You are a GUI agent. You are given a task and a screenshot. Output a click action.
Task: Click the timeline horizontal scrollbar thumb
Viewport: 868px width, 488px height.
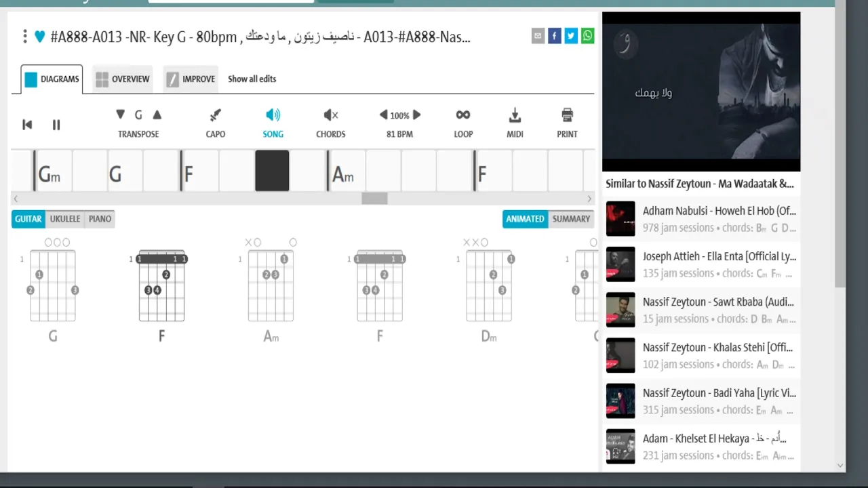pos(374,199)
